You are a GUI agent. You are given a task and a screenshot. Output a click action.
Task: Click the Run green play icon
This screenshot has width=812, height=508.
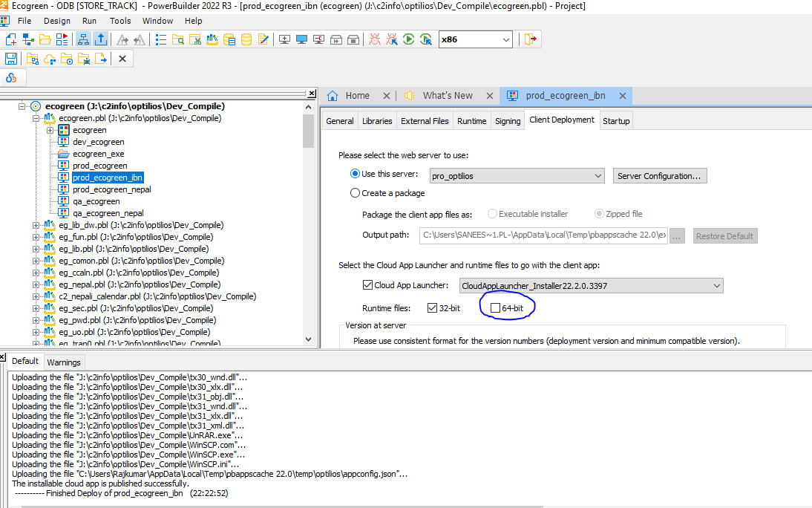(408, 39)
